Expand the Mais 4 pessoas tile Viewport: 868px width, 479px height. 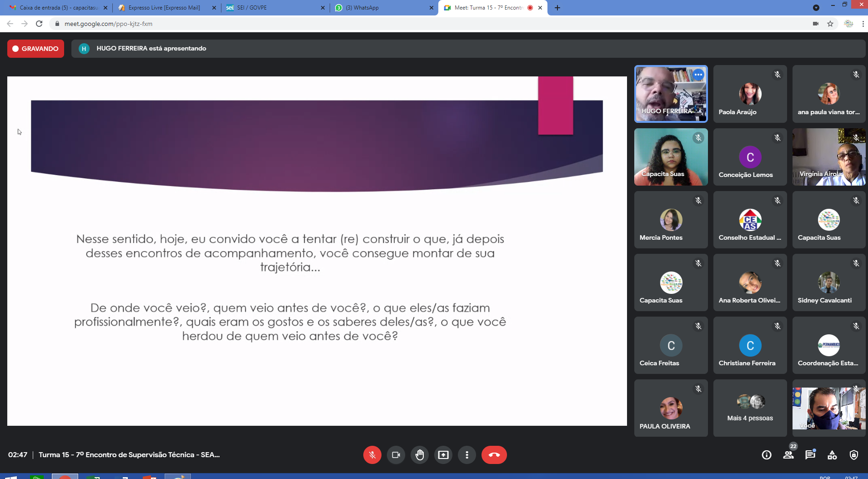coord(750,408)
